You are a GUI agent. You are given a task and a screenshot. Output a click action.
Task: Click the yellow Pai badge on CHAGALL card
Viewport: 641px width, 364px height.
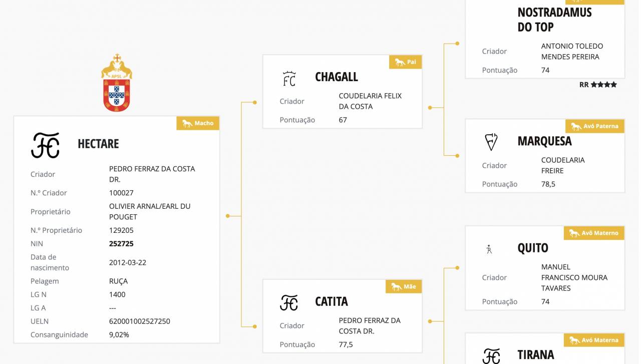[406, 62]
